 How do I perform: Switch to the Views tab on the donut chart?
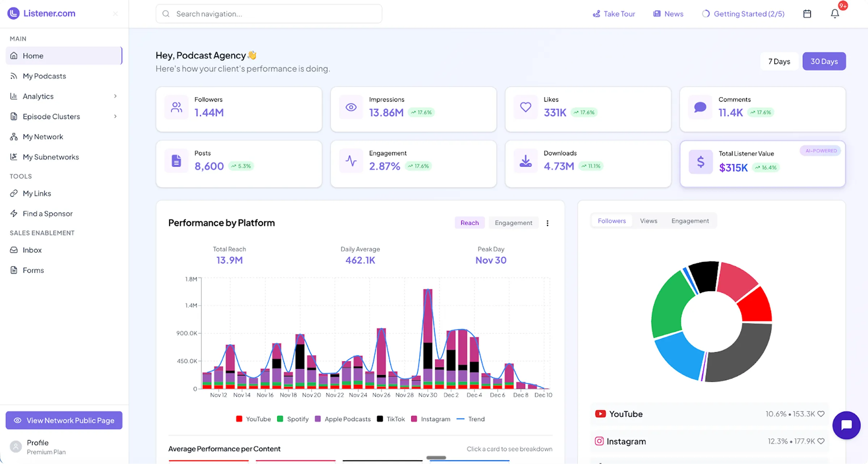pyautogui.click(x=648, y=220)
